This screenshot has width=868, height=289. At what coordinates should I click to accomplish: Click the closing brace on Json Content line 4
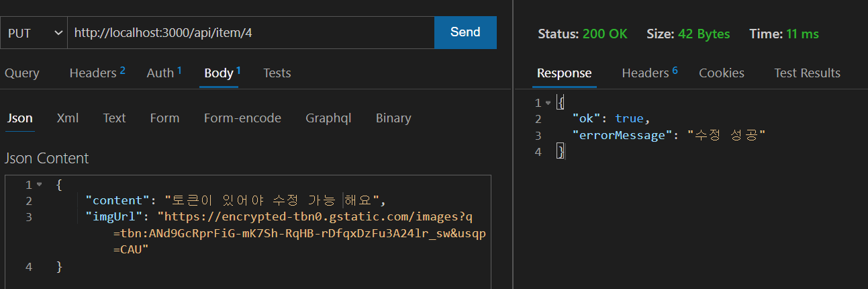point(59,267)
